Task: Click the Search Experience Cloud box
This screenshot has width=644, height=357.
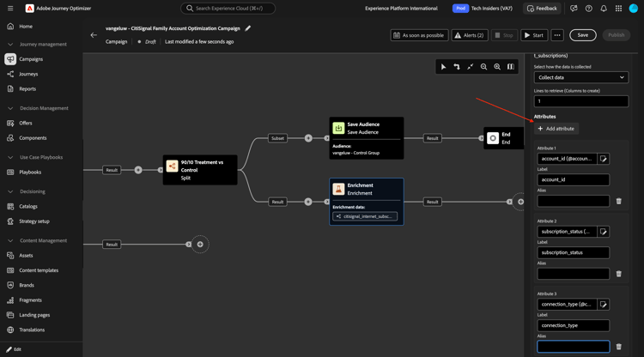Action: click(228, 9)
